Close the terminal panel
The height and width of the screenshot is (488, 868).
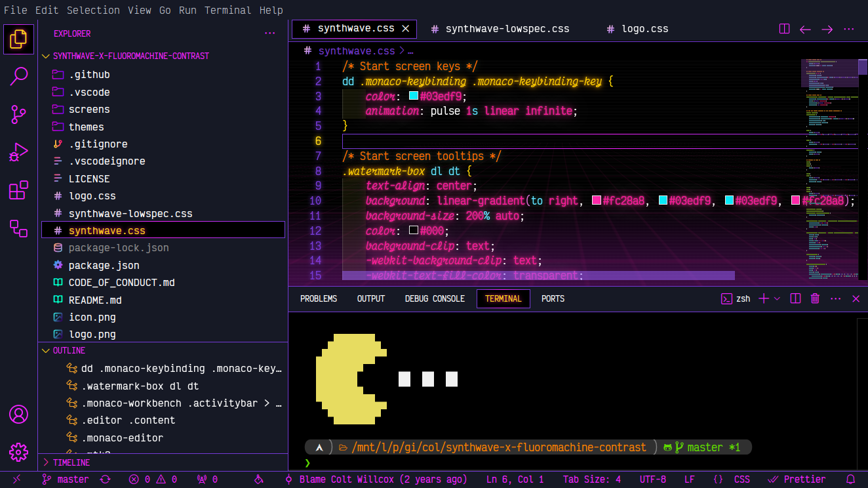click(x=856, y=298)
